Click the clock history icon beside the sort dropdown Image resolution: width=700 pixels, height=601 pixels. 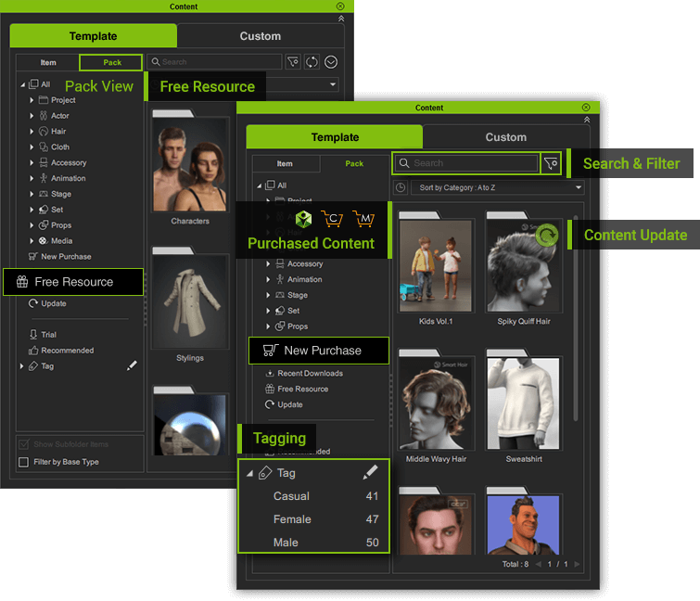tap(401, 187)
